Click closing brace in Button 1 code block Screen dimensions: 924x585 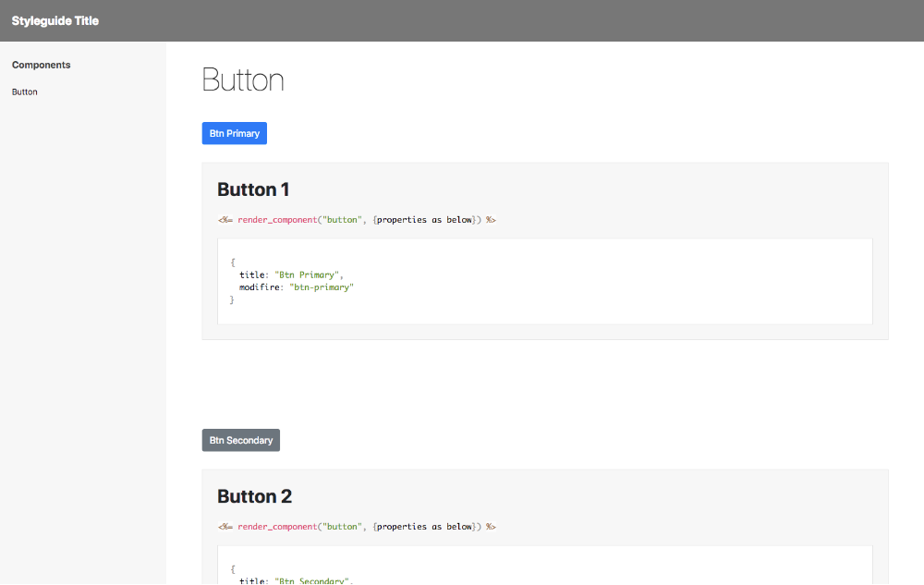(233, 300)
